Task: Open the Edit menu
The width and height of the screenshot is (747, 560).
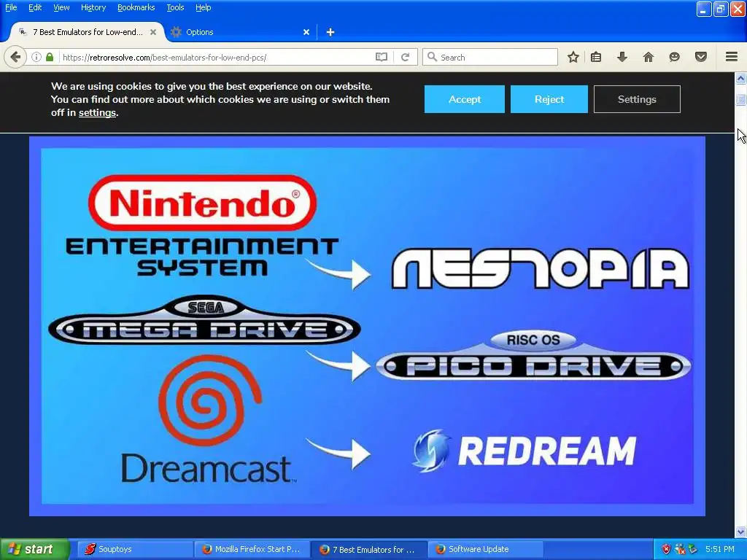Action: [x=35, y=7]
